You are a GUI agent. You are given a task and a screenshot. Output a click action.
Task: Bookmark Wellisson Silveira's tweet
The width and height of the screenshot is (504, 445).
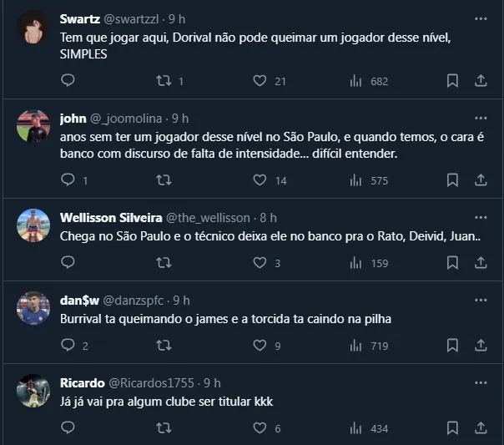click(452, 263)
